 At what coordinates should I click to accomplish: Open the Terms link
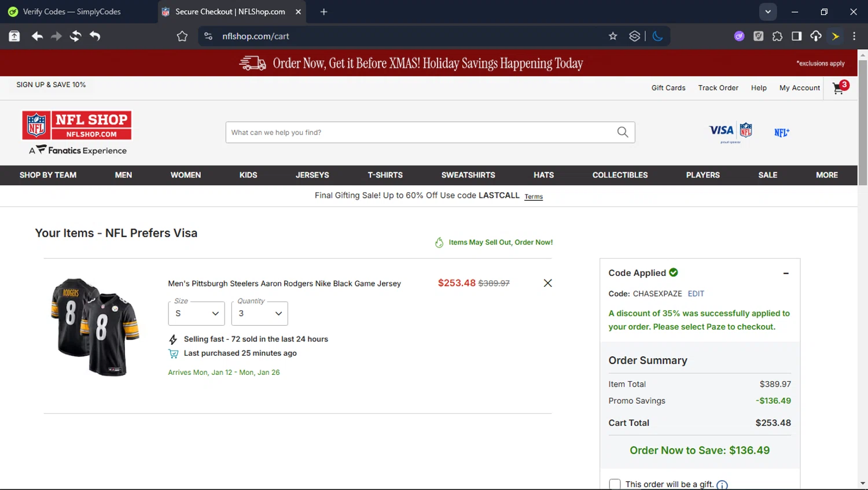[x=534, y=197]
